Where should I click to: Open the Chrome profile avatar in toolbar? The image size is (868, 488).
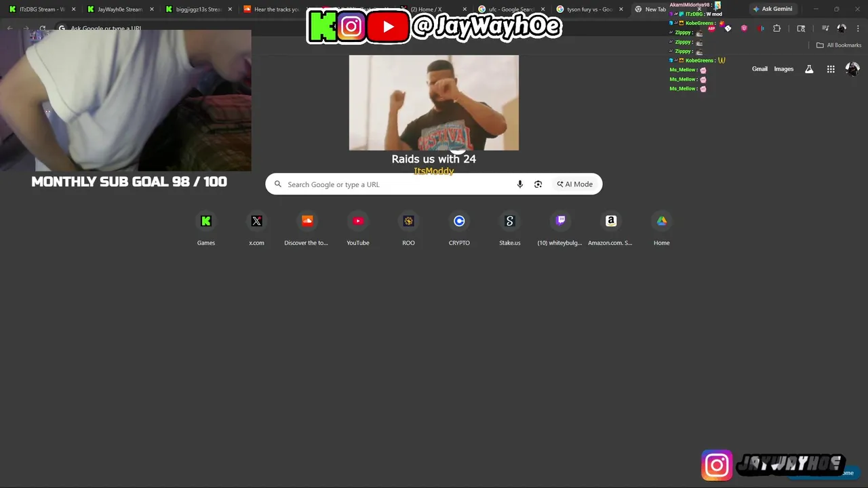(x=842, y=28)
